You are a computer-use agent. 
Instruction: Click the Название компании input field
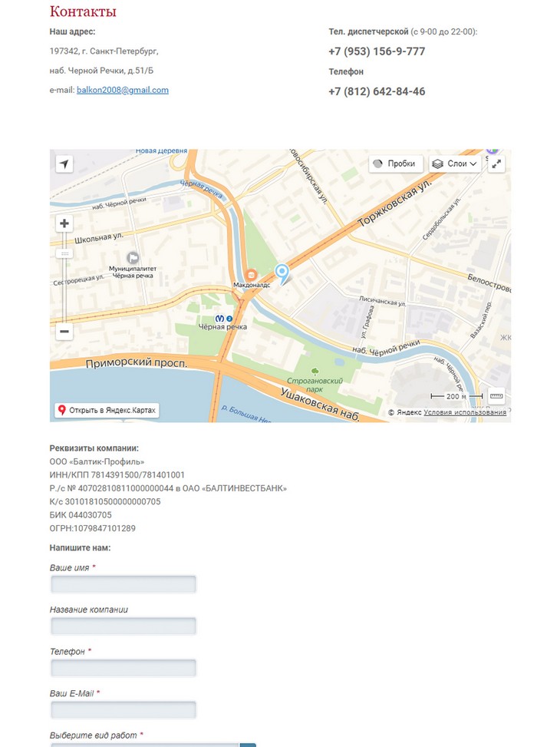[x=124, y=626]
